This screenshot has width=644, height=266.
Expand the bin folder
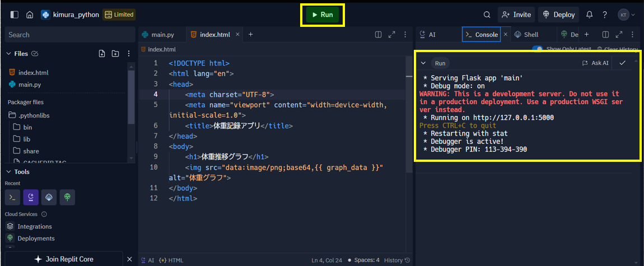(x=22, y=127)
